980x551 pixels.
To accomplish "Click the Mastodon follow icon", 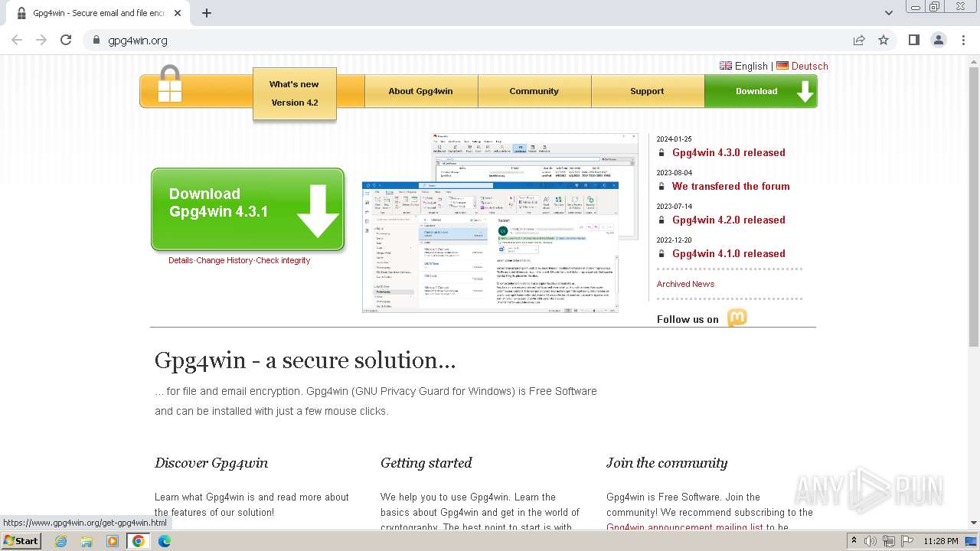I will tap(737, 318).
